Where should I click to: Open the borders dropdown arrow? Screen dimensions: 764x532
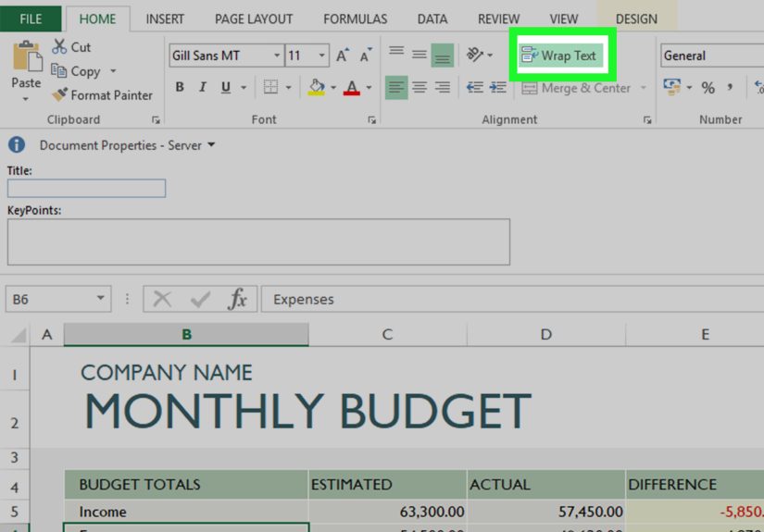288,88
